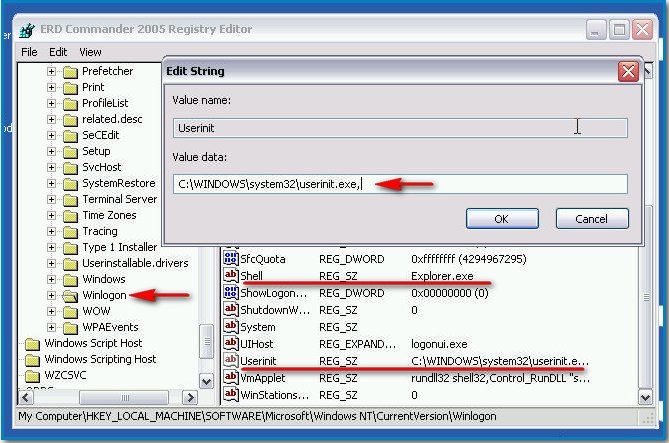Click the Userinit string value icon
Viewport: 669px width, 443px height.
[231, 360]
